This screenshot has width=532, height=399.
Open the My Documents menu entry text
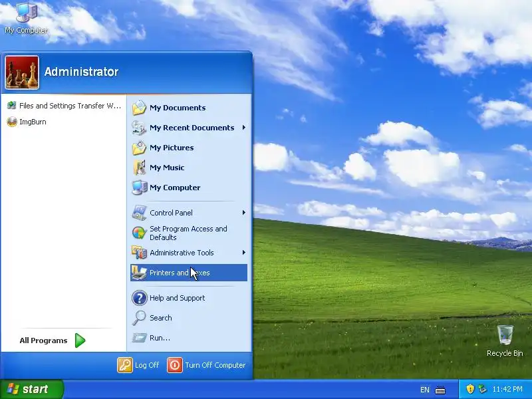click(178, 108)
